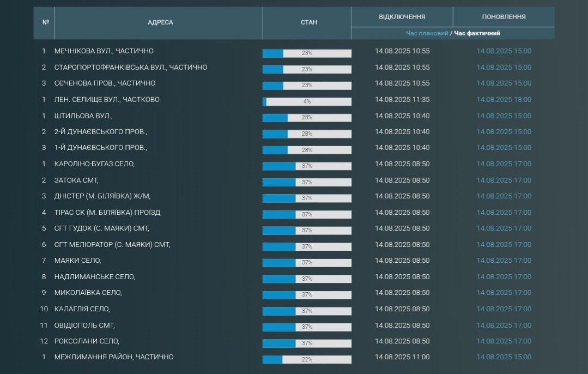
Task: Click the 22% progress bar for Межлимання район
Action: [x=307, y=359]
